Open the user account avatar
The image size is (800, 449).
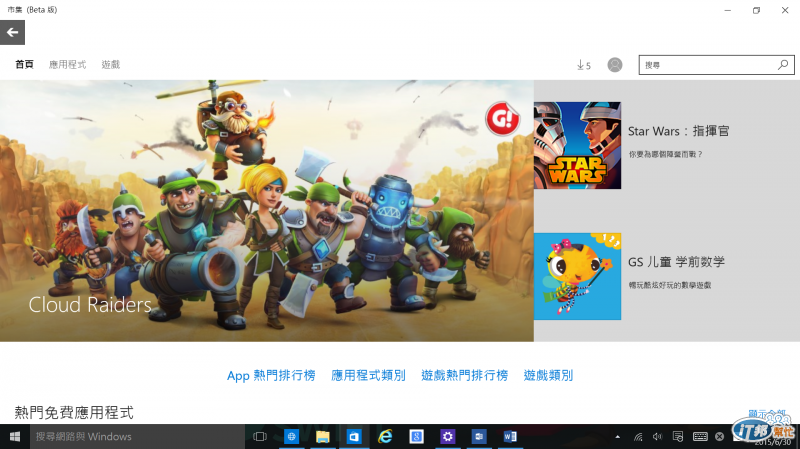(x=615, y=65)
